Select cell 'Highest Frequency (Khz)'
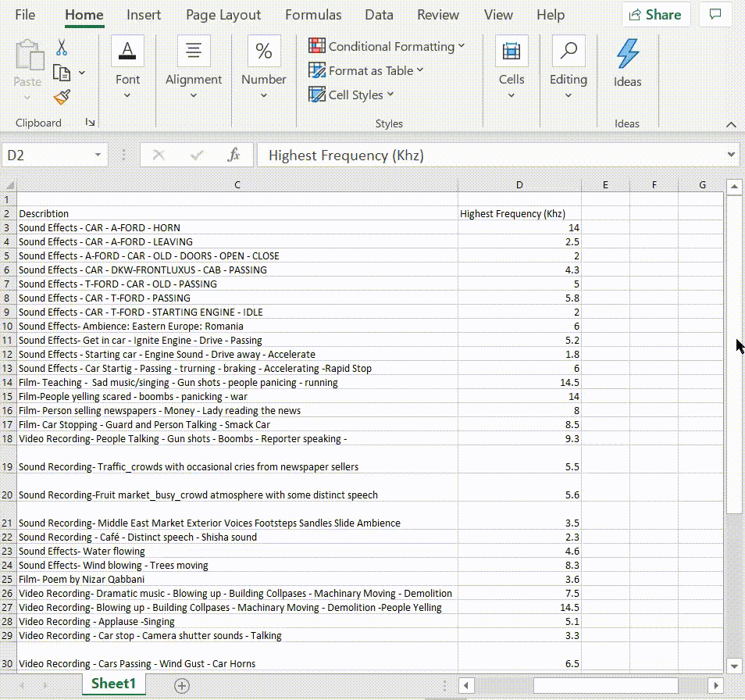This screenshot has height=700, width=745. click(519, 213)
